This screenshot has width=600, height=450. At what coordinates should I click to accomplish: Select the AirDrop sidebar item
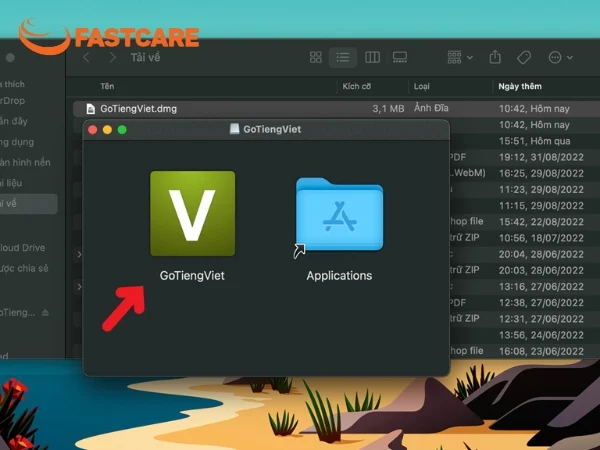(x=12, y=101)
